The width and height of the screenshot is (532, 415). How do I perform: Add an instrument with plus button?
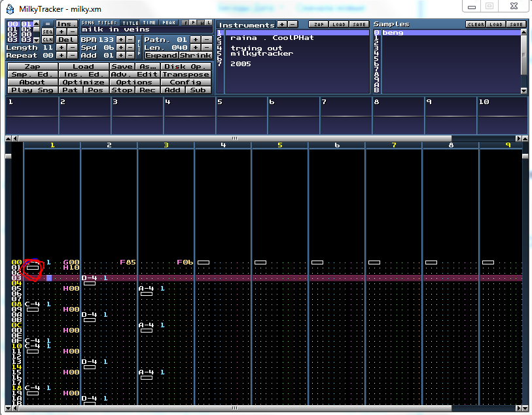point(282,24)
